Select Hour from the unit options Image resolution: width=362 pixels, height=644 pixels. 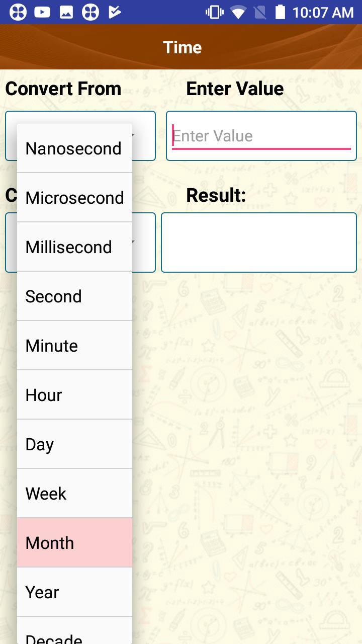[x=74, y=394]
